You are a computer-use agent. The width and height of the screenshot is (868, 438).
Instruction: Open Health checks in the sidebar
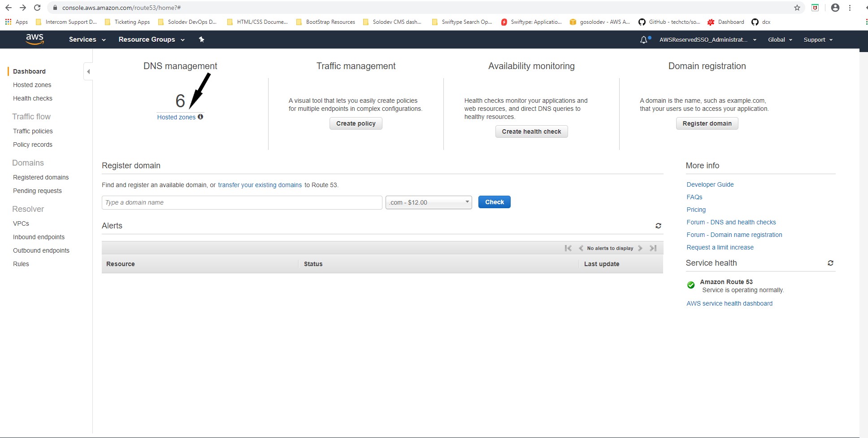tap(33, 98)
